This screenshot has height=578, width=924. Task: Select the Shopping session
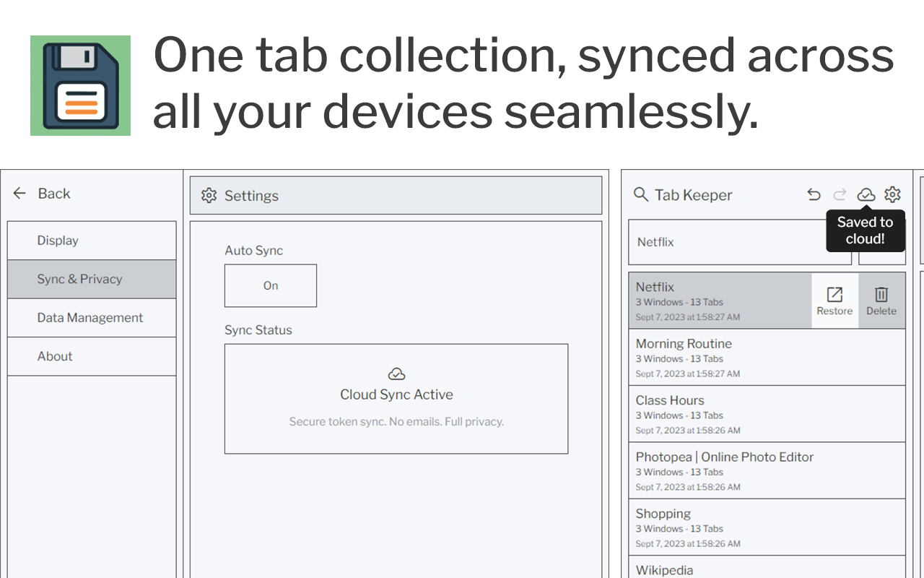pos(767,527)
